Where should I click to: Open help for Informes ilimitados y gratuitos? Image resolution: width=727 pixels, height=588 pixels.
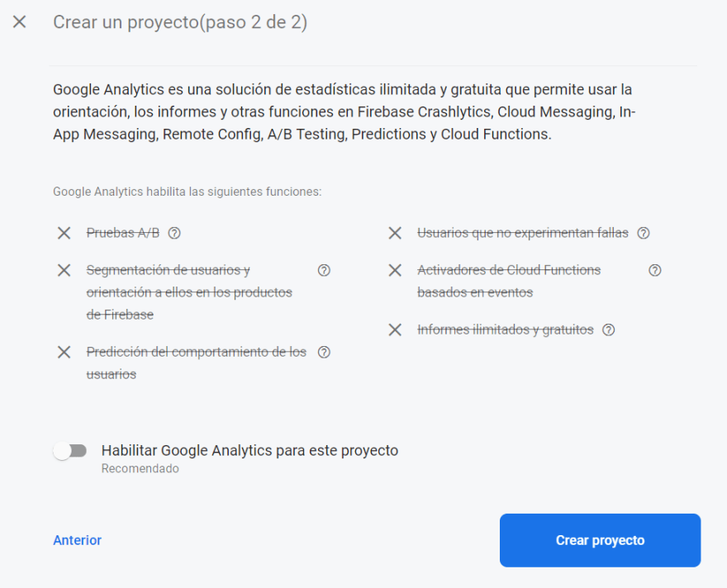(609, 330)
